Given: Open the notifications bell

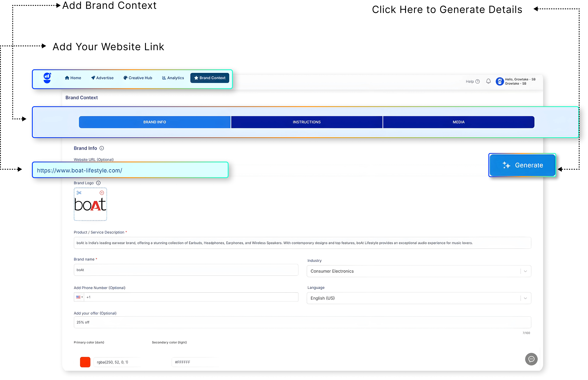Looking at the screenshot, I should click(x=488, y=81).
